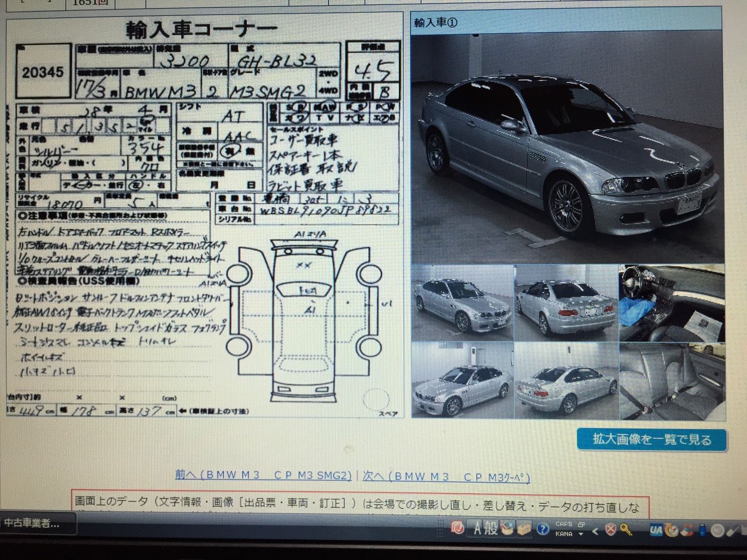747x560 pixels.
Task: Open IME help question-mark icon
Action: click(x=542, y=529)
